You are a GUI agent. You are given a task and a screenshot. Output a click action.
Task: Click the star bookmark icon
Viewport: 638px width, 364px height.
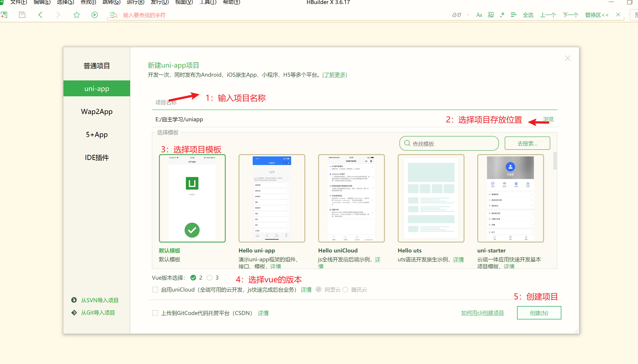point(76,15)
